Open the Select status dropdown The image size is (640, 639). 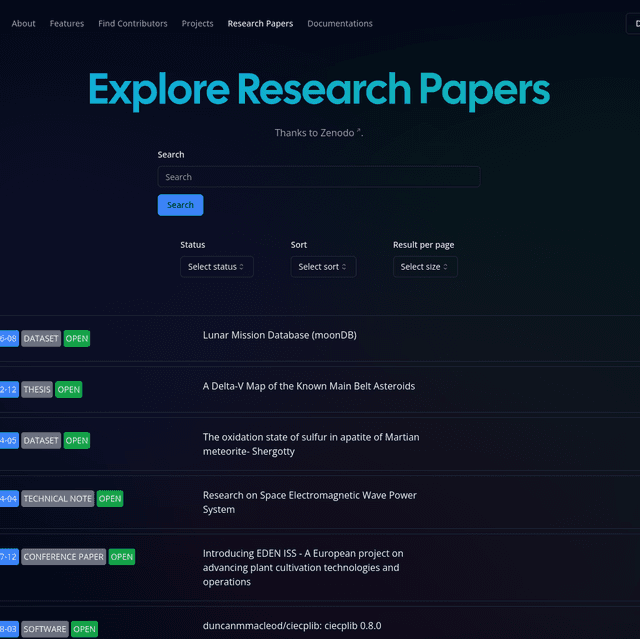pyautogui.click(x=217, y=267)
